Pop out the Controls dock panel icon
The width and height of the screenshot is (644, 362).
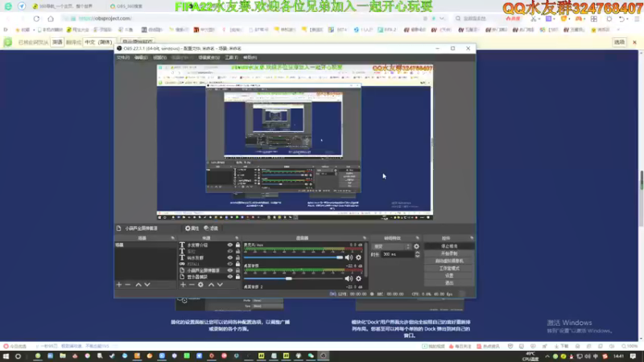472,238
